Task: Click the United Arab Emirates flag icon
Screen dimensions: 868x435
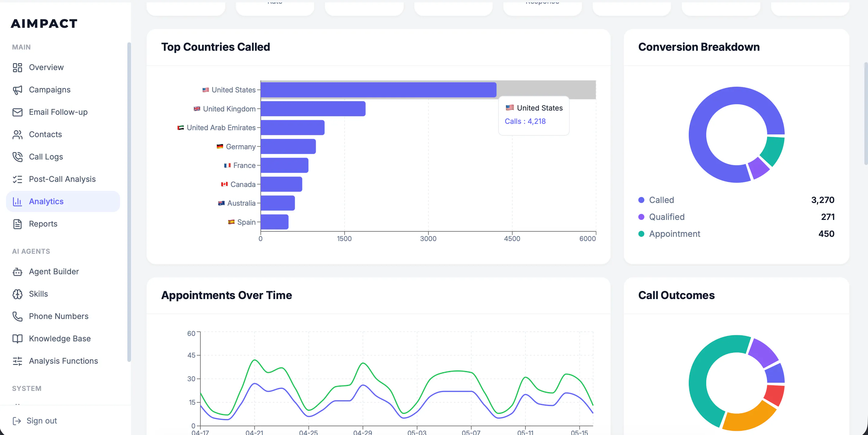Action: (x=180, y=127)
